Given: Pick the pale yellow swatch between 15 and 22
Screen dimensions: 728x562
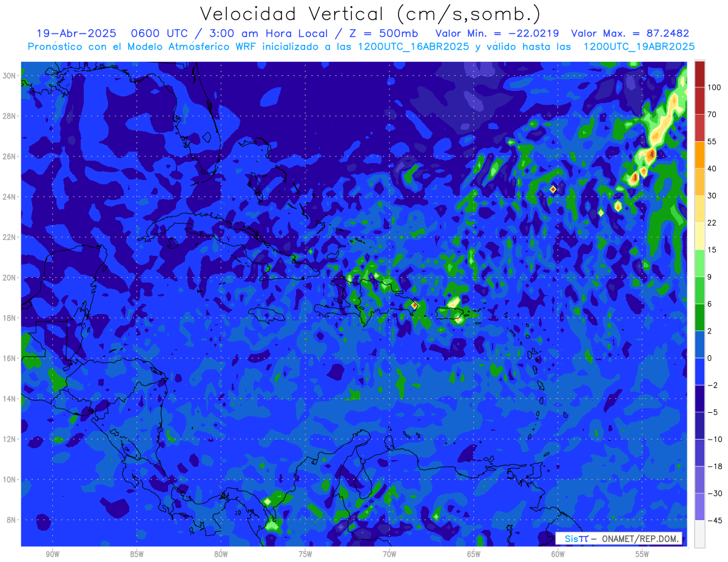Looking at the screenshot, I should tap(699, 236).
